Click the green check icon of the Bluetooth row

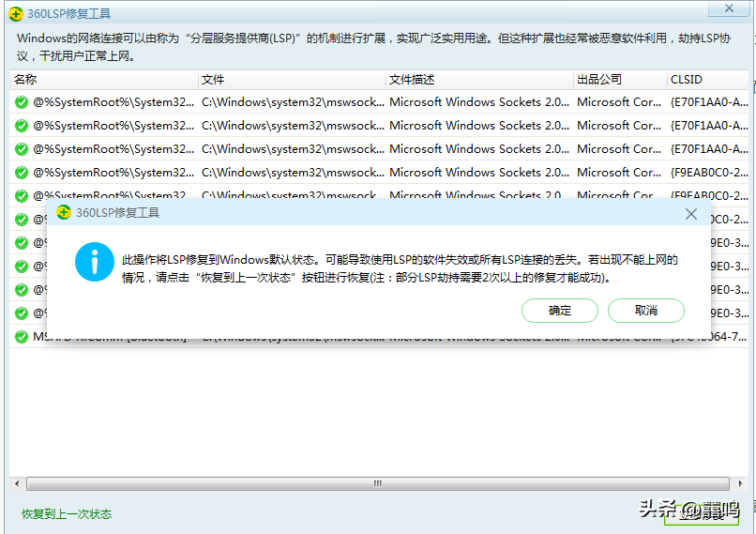(22, 337)
